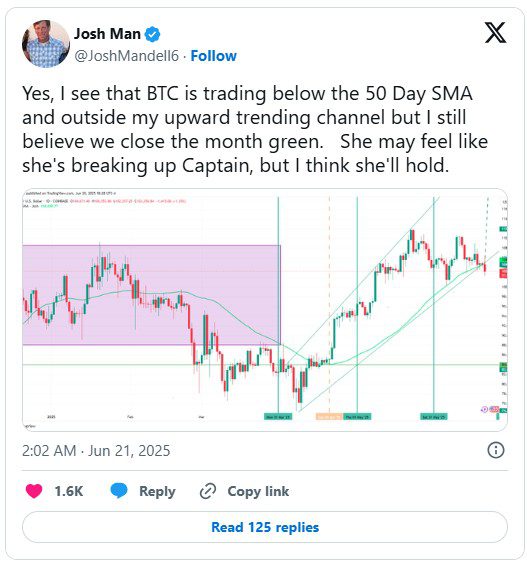Click the copy link chain icon
This screenshot has width=527, height=569.
208,491
